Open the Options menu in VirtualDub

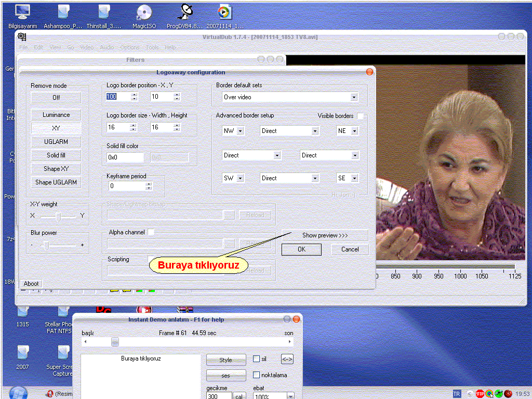(x=129, y=47)
